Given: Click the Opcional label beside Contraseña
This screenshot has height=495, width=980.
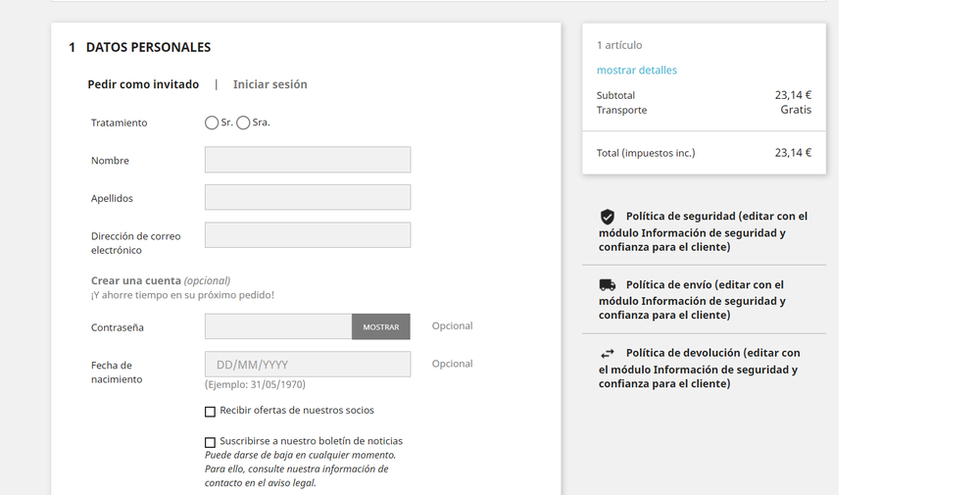Looking at the screenshot, I should click(453, 325).
